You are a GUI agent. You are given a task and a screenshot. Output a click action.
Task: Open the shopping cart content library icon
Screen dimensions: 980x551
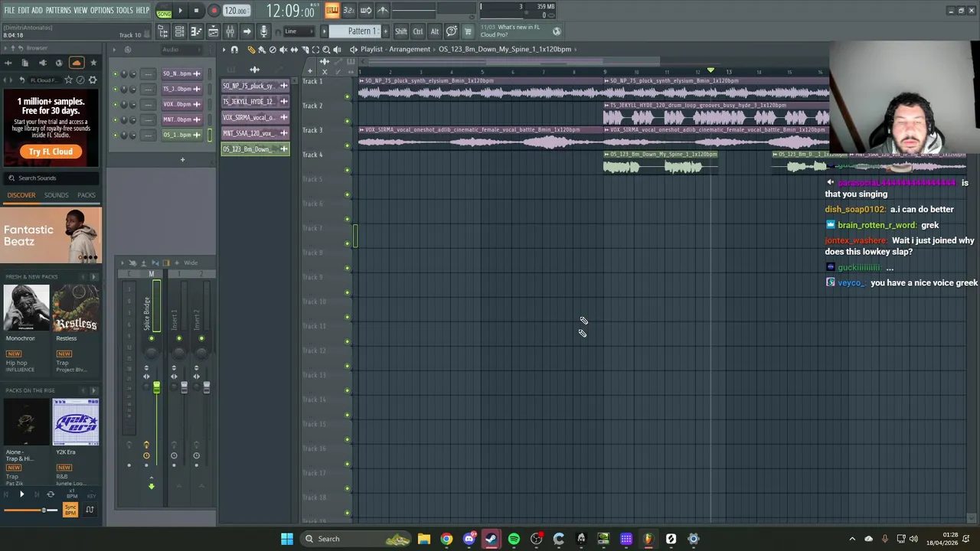coord(468,31)
